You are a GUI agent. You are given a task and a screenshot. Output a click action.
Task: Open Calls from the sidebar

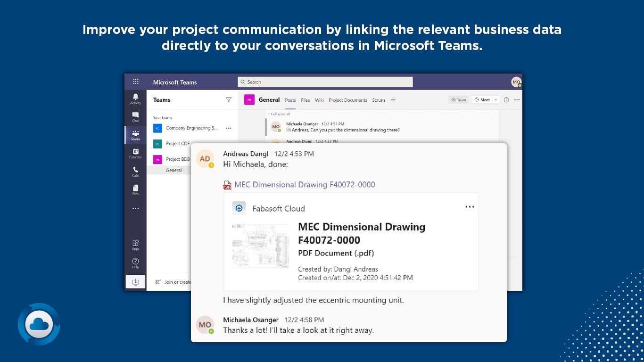click(x=135, y=172)
